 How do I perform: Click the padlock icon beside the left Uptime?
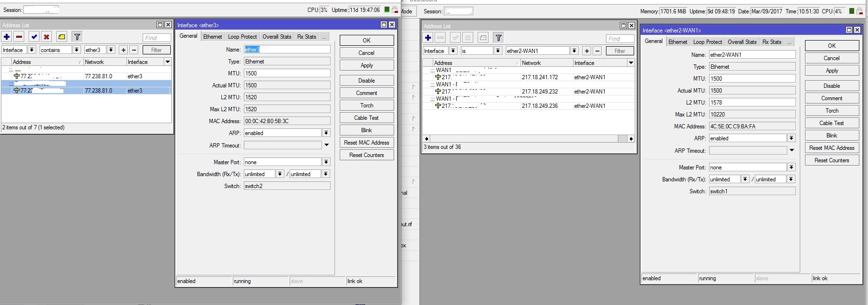click(x=395, y=10)
